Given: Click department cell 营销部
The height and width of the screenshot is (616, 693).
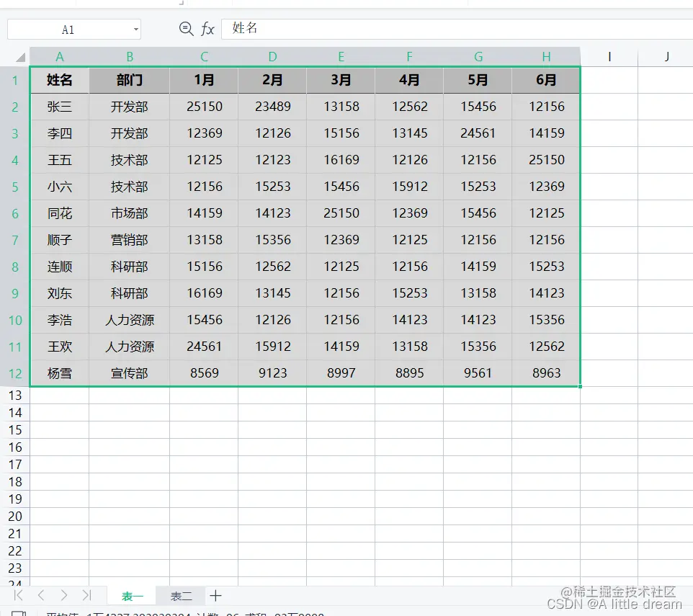Looking at the screenshot, I should pos(130,240).
